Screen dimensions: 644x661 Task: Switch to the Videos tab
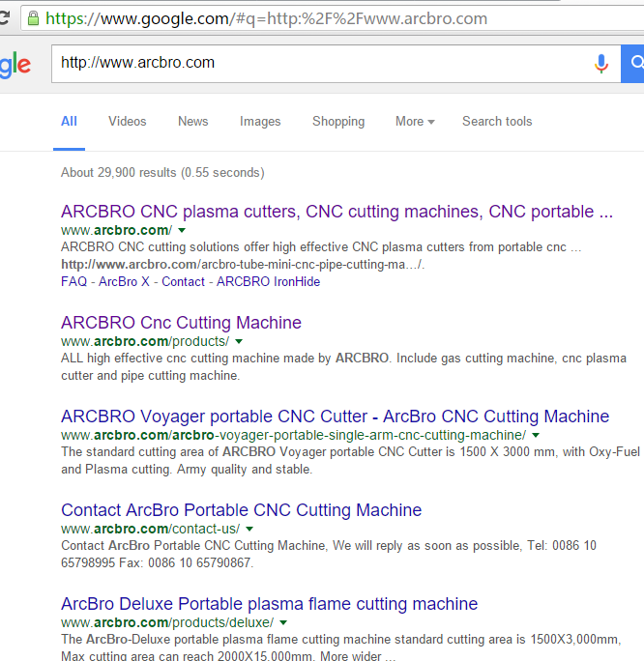(x=128, y=122)
